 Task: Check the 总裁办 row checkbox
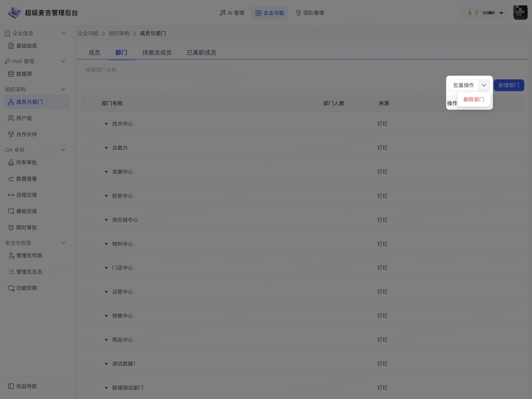88,148
